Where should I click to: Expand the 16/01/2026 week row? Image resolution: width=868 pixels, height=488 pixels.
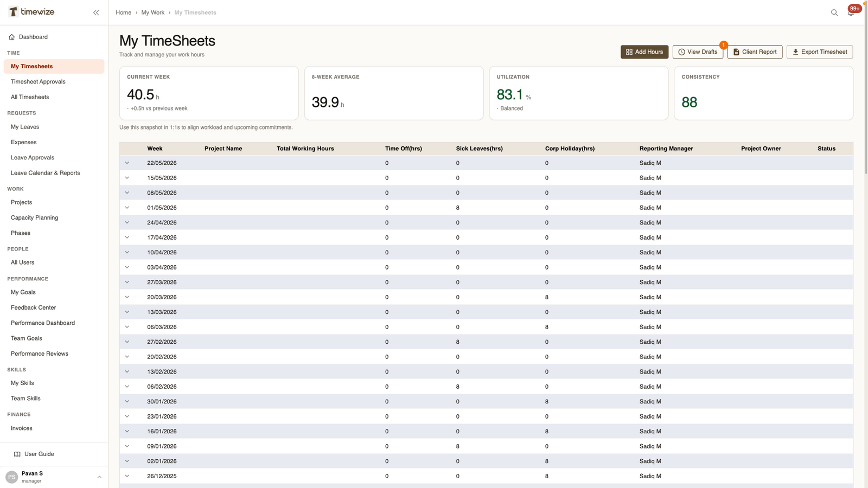[127, 432]
